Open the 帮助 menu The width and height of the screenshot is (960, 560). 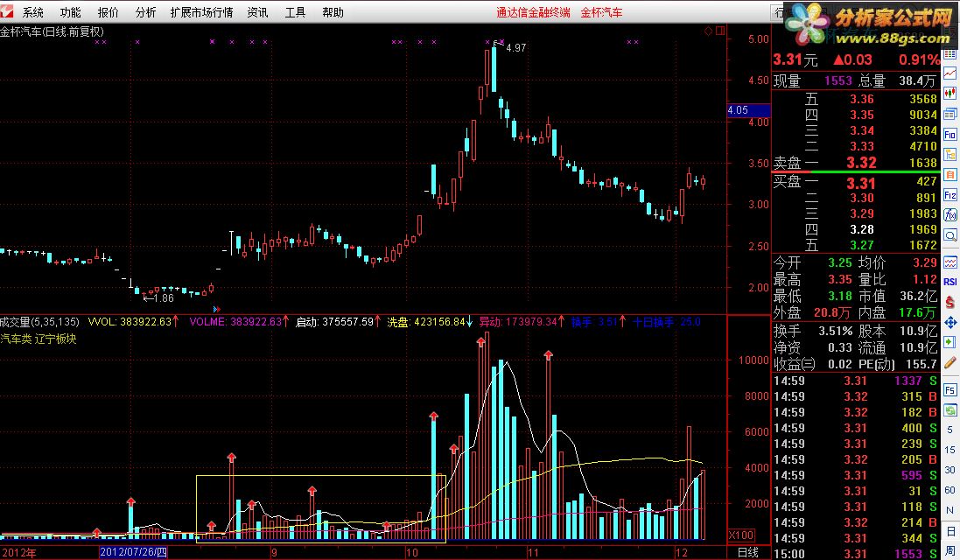pyautogui.click(x=333, y=12)
